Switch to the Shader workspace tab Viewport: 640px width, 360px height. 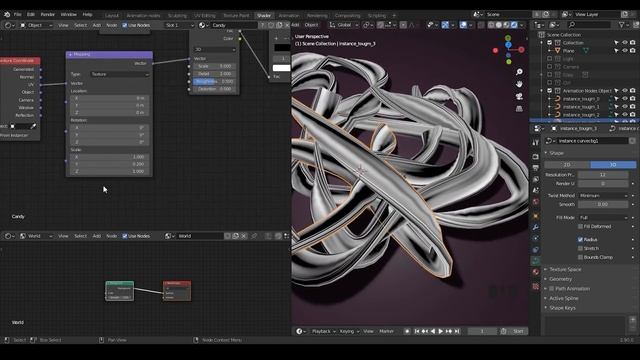tap(264, 16)
